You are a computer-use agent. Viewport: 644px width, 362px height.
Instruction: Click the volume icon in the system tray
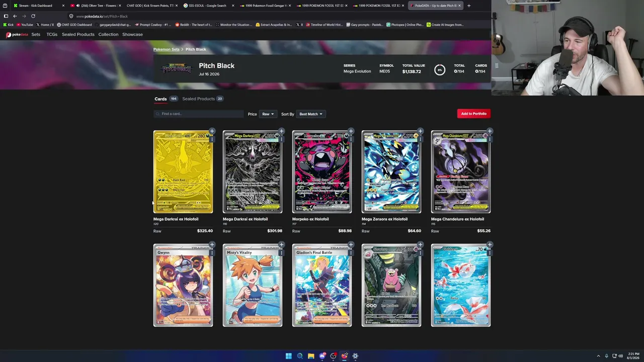pyautogui.click(x=620, y=356)
